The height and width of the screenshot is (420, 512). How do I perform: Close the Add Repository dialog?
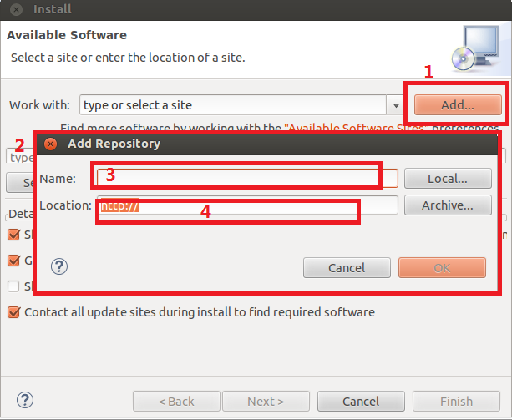50,144
